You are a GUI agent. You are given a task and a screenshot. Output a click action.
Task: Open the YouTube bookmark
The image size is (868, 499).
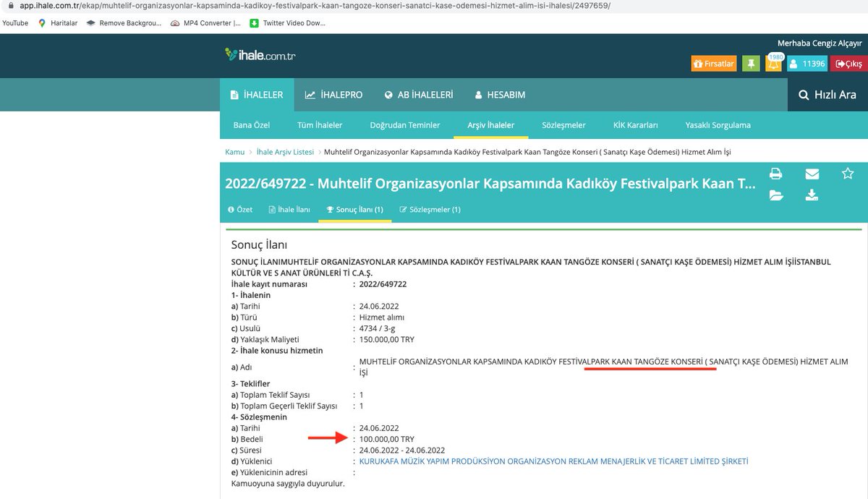(x=15, y=23)
